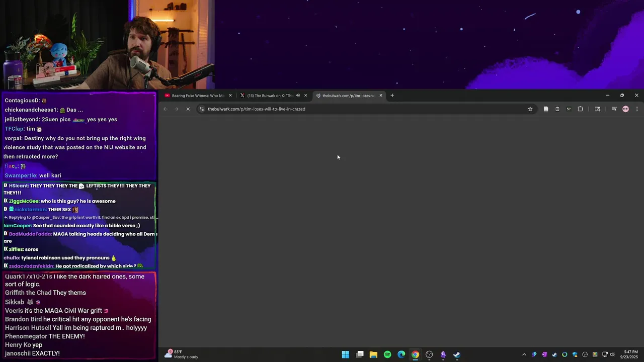The width and height of the screenshot is (644, 362).
Task: Click zifflez's 'soros' message
Action: [21, 249]
